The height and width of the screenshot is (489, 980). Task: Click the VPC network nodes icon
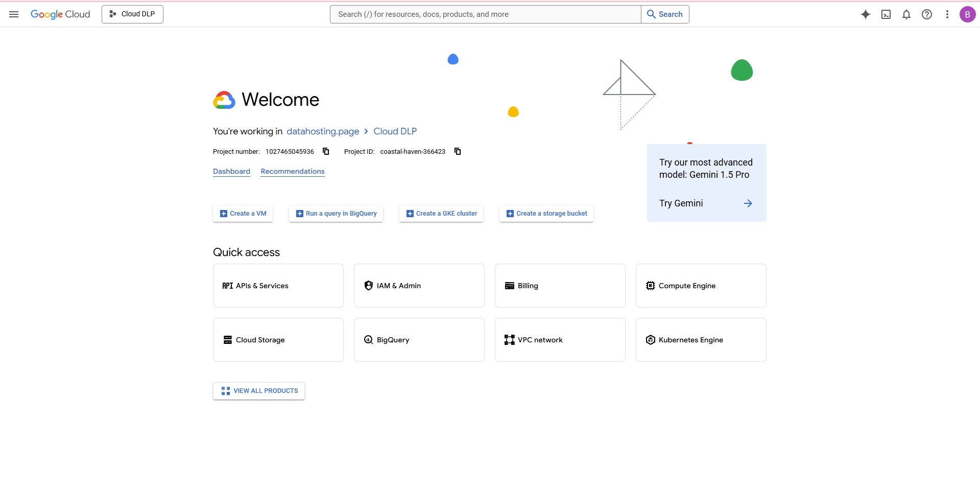coord(509,340)
